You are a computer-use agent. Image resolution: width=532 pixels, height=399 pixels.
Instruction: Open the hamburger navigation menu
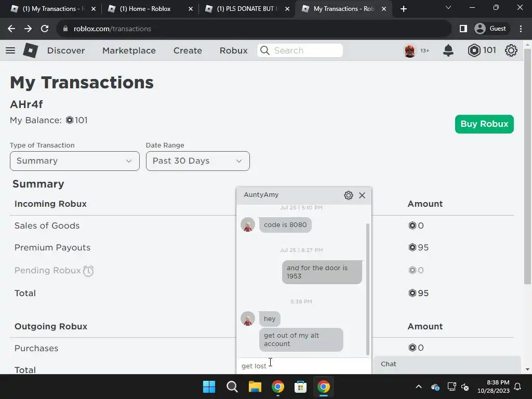pyautogui.click(x=10, y=50)
